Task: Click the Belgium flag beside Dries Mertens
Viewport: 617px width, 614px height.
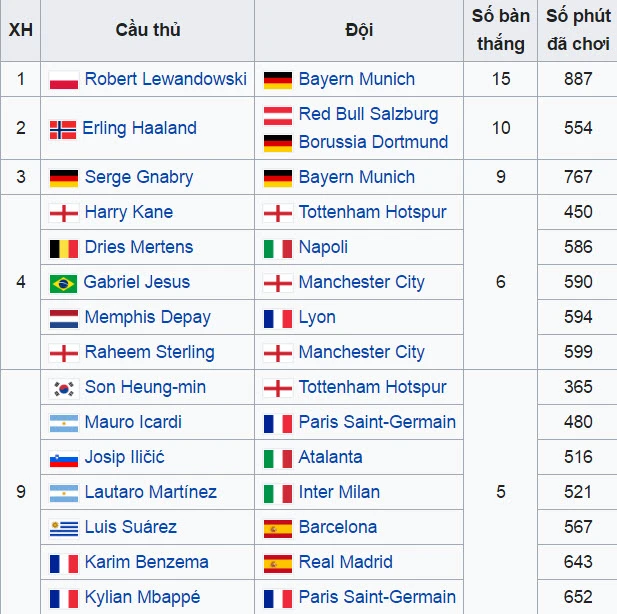Action: click(64, 248)
